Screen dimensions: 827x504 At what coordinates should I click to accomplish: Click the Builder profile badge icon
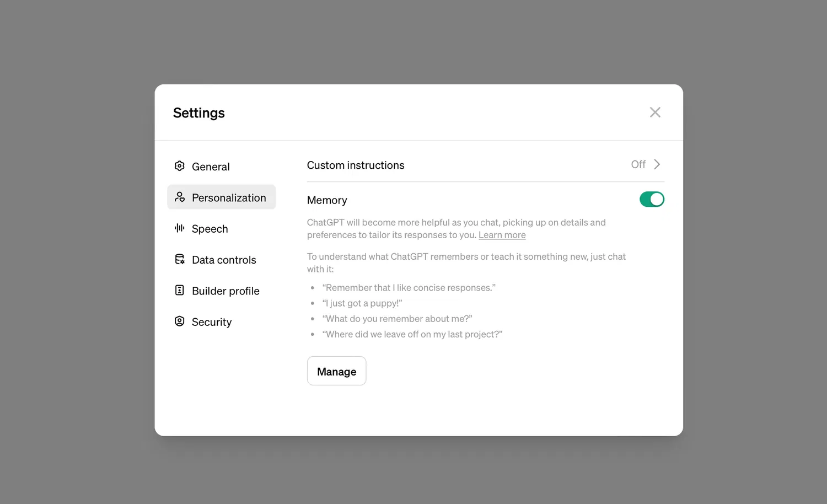click(x=179, y=290)
